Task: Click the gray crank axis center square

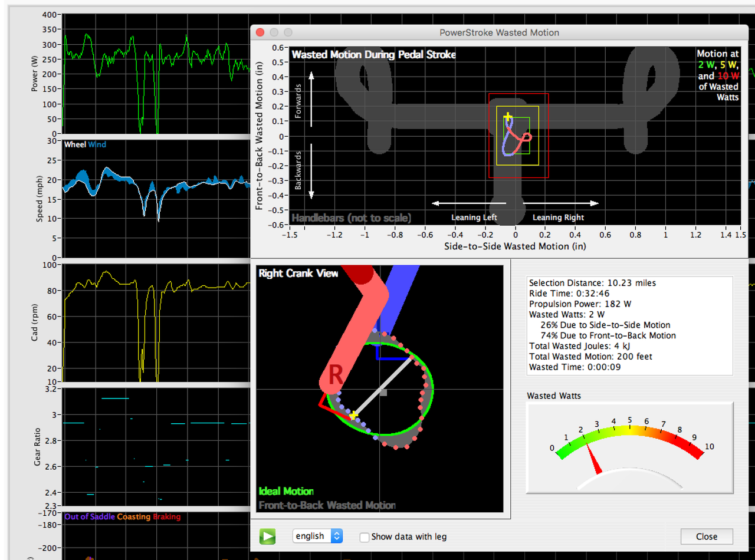Action: (383, 392)
